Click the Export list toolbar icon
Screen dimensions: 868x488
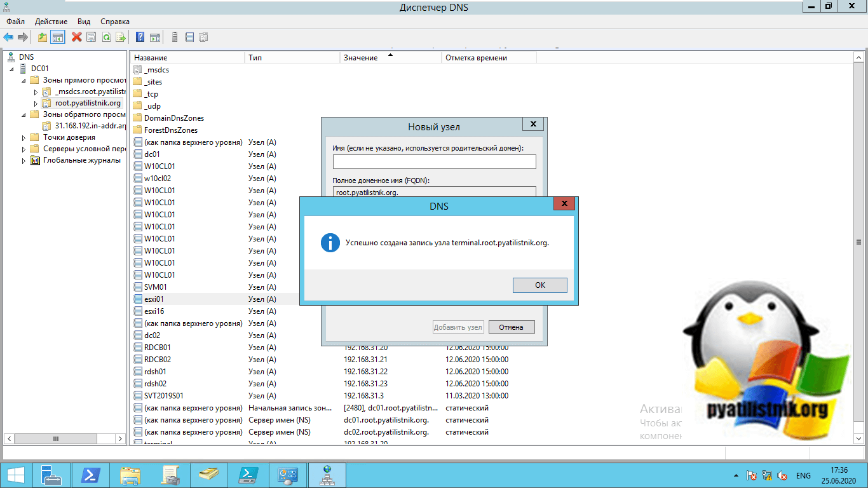(x=120, y=37)
